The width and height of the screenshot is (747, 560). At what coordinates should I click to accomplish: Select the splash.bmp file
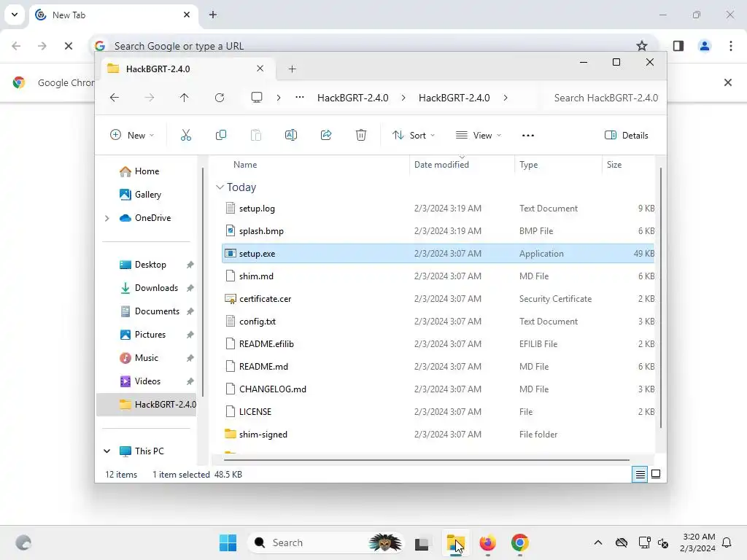pyautogui.click(x=438, y=231)
